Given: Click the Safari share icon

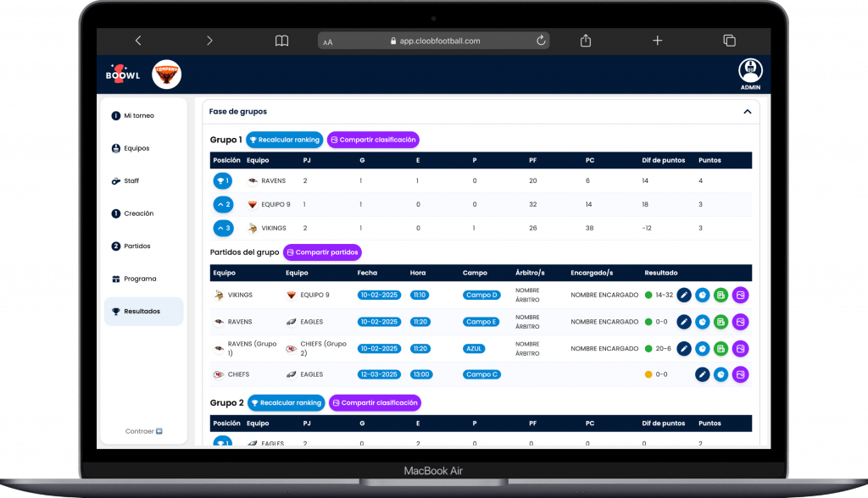Looking at the screenshot, I should click(586, 41).
